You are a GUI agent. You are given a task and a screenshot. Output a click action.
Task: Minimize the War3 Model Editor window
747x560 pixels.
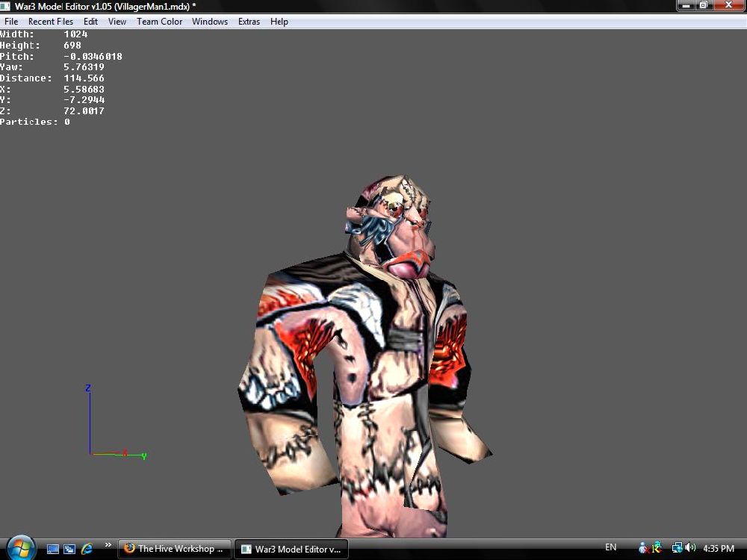[686, 5]
